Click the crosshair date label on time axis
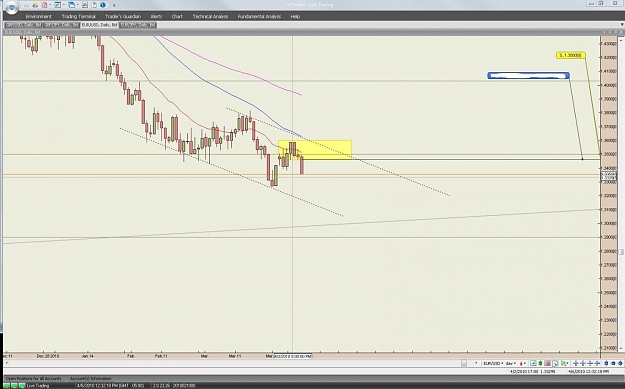The image size is (625, 389). click(x=293, y=356)
